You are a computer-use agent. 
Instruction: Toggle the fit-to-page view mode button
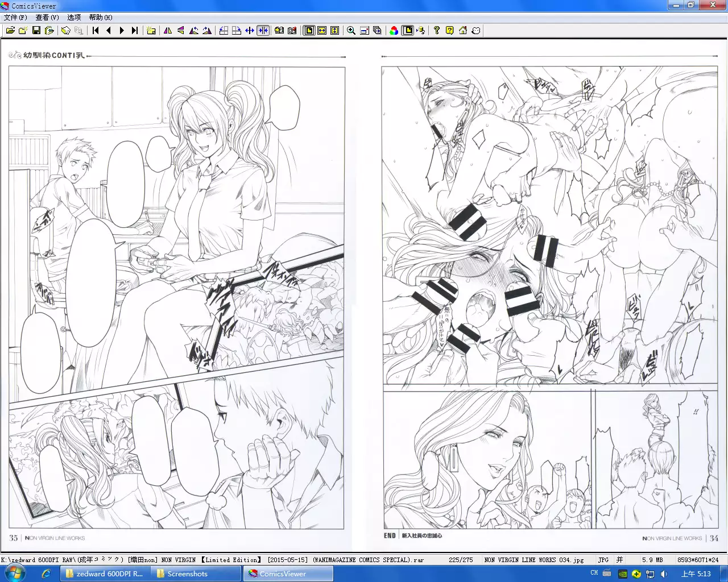point(309,31)
